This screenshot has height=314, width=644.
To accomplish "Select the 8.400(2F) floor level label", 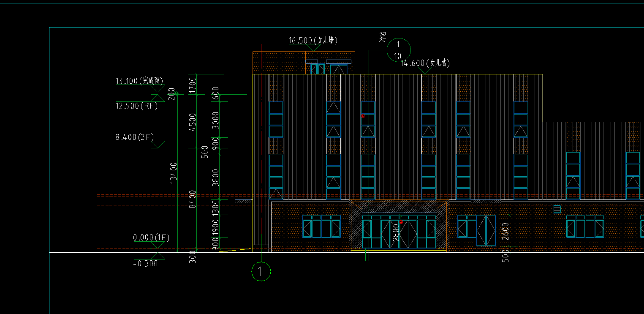I will pyautogui.click(x=135, y=137).
